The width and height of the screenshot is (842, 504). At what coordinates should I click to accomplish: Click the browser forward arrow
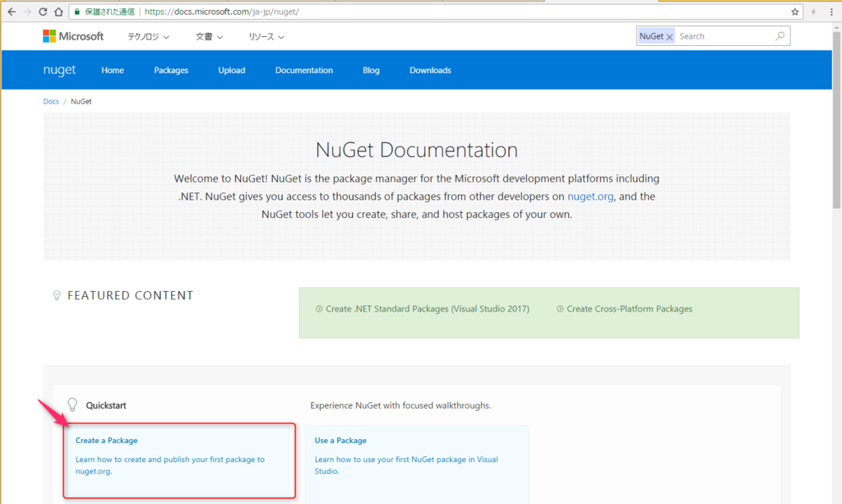[x=27, y=12]
